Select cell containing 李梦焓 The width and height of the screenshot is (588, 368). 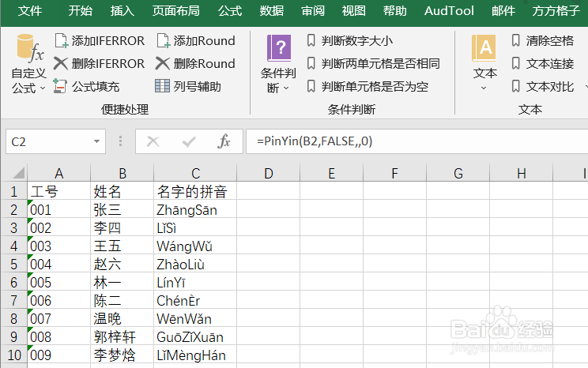(x=122, y=355)
